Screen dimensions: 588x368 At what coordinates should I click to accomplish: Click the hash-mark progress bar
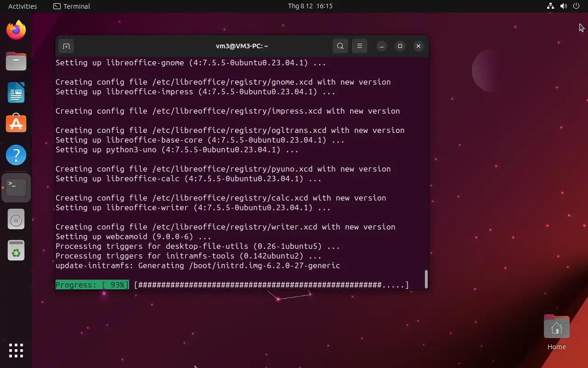(271, 285)
